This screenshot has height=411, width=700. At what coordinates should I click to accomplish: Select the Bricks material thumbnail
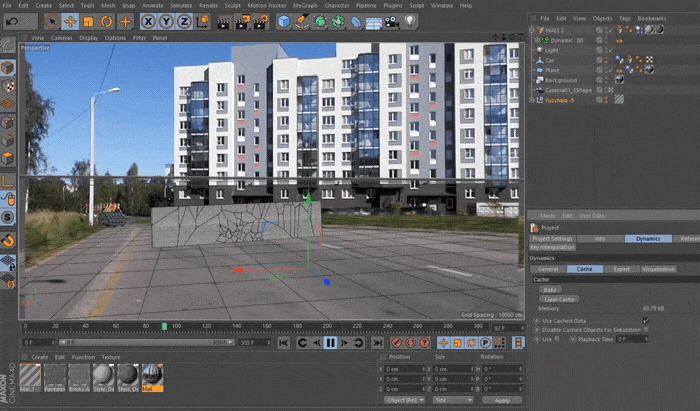click(x=81, y=375)
